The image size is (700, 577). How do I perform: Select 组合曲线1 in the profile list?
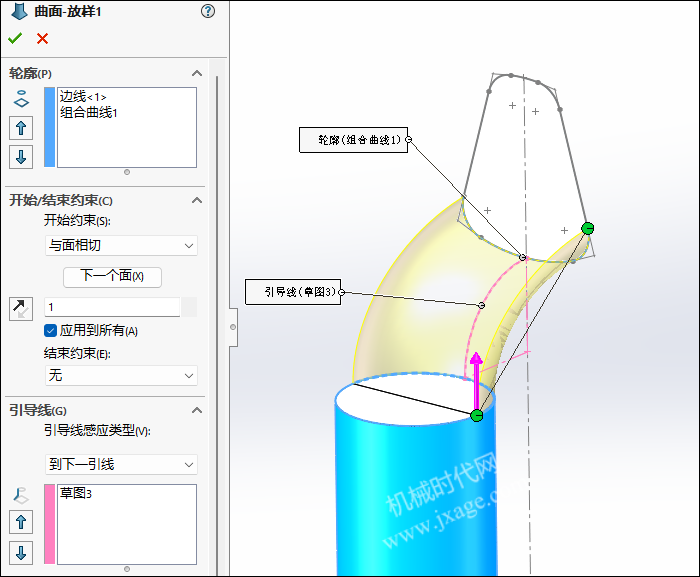click(x=89, y=112)
